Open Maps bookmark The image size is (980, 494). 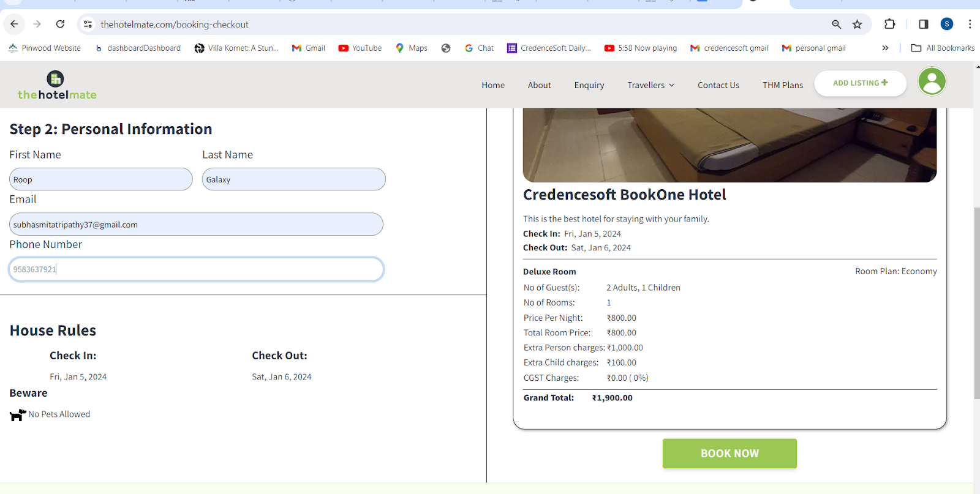point(412,48)
